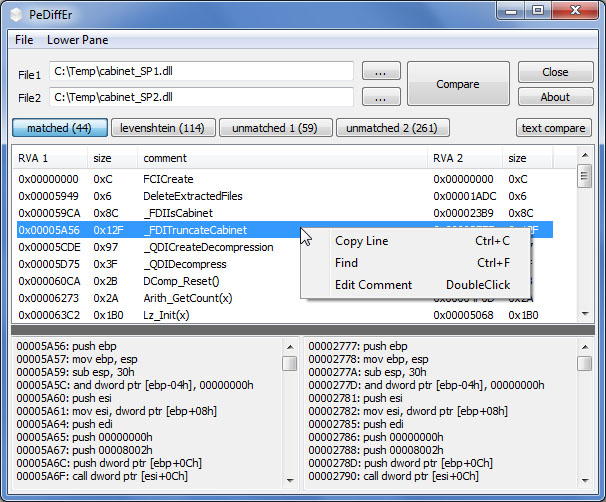
Task: Click line 00005A67: push 00008002h
Action: click(x=84, y=450)
